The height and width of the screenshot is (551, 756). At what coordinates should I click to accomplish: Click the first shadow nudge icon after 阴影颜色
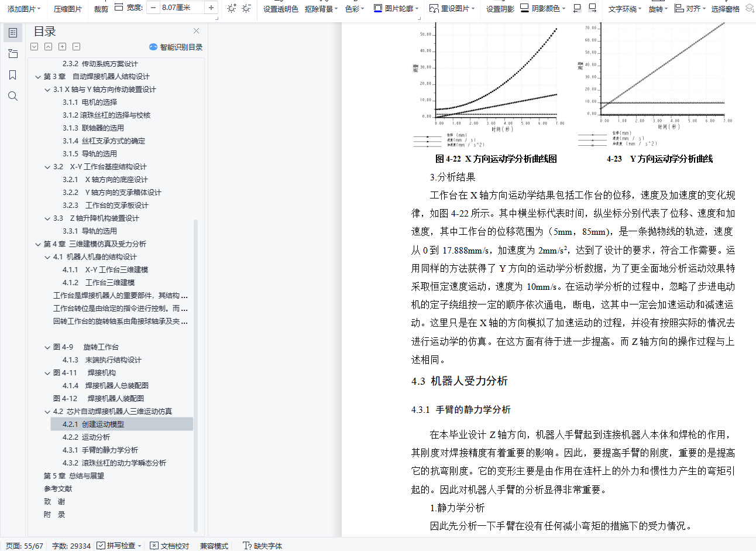(x=578, y=8)
